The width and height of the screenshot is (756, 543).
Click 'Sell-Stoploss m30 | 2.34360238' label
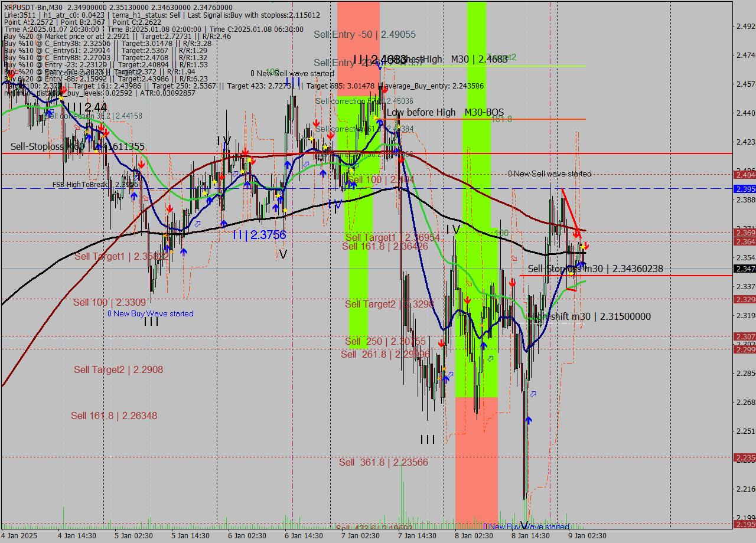coord(595,269)
